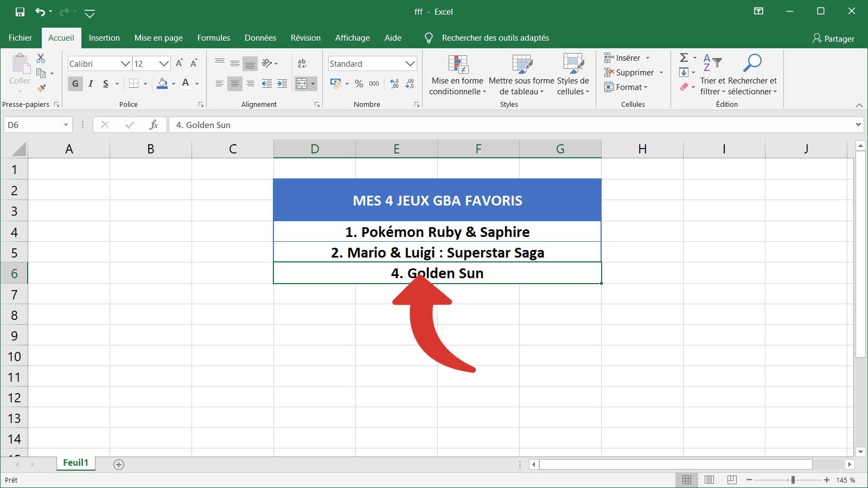Open the fill color dropdown arrow

pos(173,84)
